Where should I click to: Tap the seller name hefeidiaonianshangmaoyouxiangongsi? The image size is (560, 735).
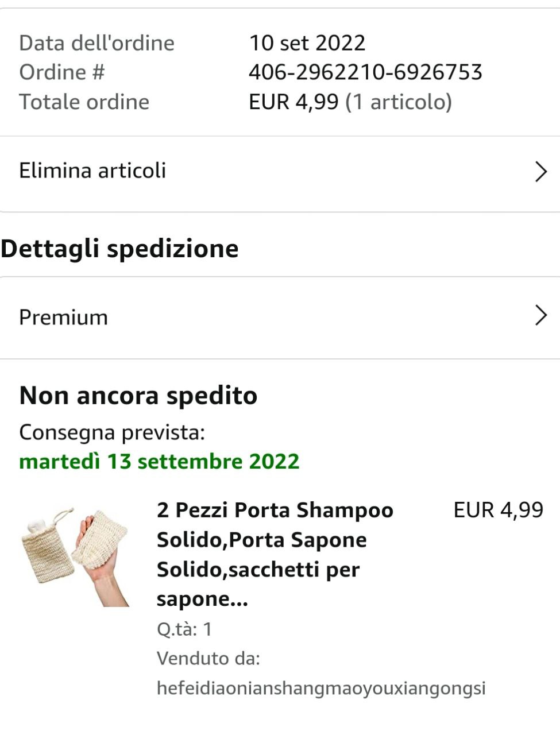(321, 688)
